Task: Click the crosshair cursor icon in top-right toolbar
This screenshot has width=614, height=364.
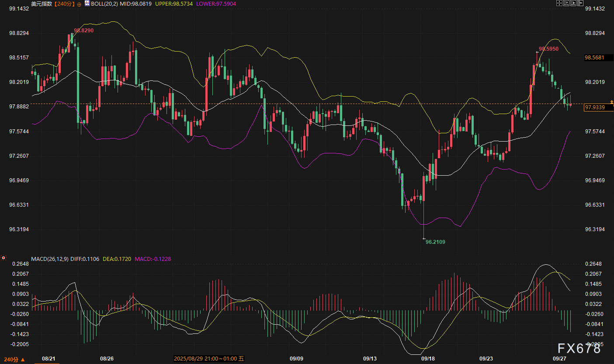Action: (559, 3)
